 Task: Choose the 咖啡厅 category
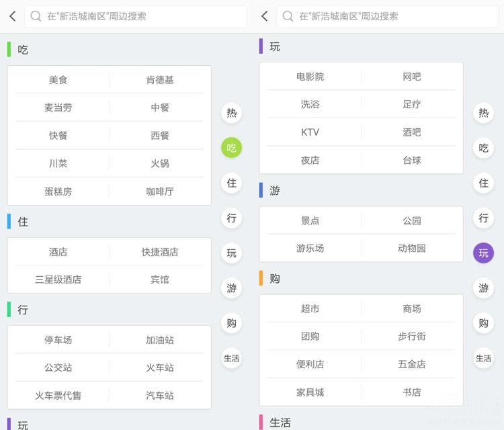click(x=160, y=191)
